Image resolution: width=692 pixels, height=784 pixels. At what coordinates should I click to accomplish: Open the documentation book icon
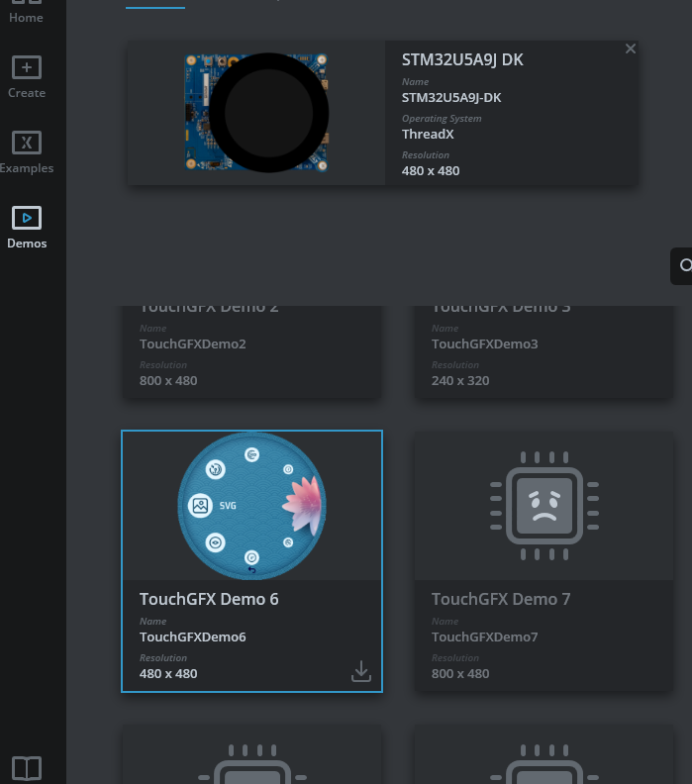pyautogui.click(x=27, y=768)
